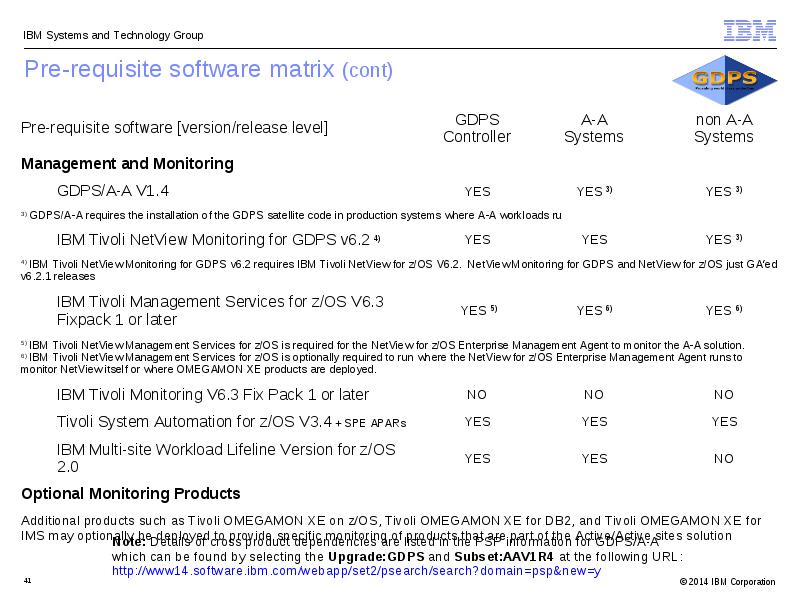Click GDPS Controller YES cell for Tivoli System Automation
800x600 pixels.
(x=477, y=422)
